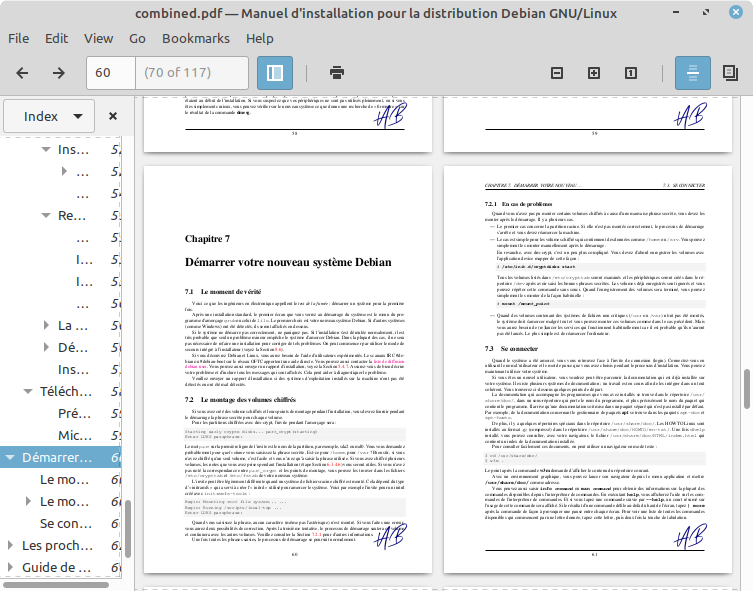Click the Chapitre 7 page thumbnail
The height and width of the screenshot is (591, 753).
[288, 370]
